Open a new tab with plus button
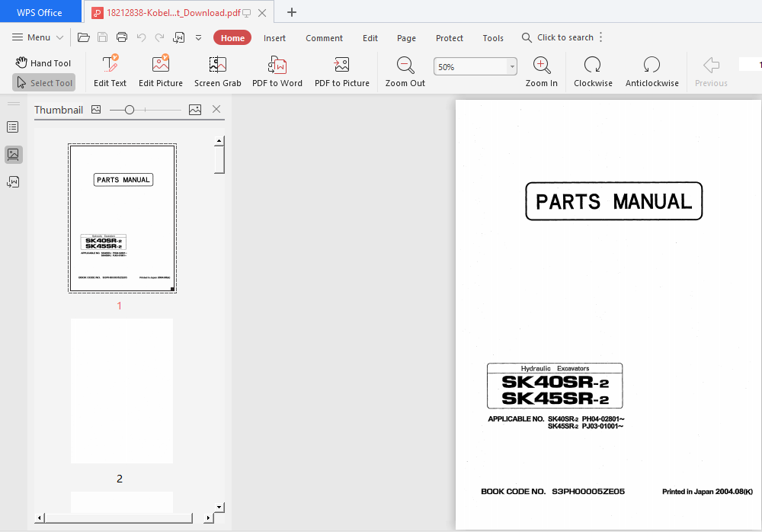This screenshot has height=532, width=762. pyautogui.click(x=292, y=13)
